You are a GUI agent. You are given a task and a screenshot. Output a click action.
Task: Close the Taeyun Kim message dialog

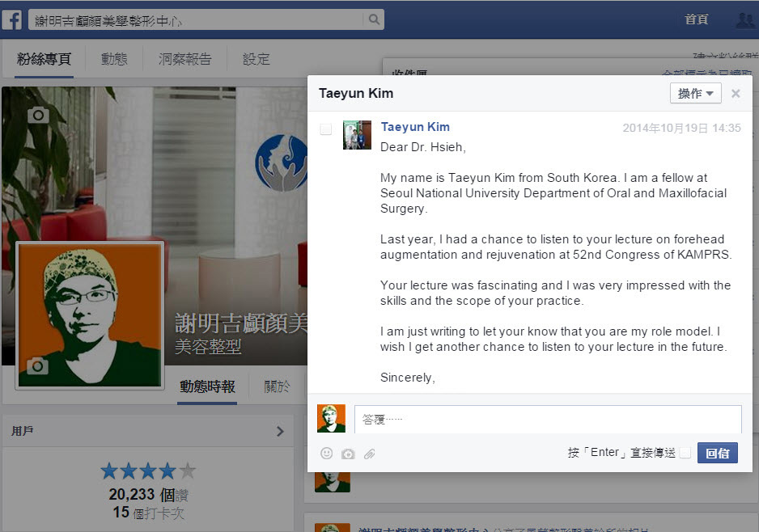pos(736,93)
